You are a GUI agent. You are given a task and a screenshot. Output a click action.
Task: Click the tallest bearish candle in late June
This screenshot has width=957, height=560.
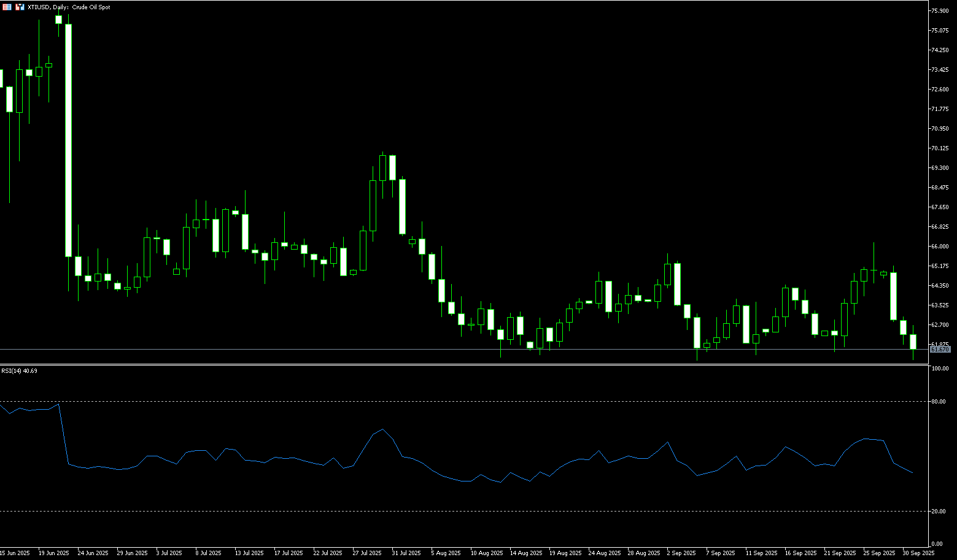pos(69,140)
